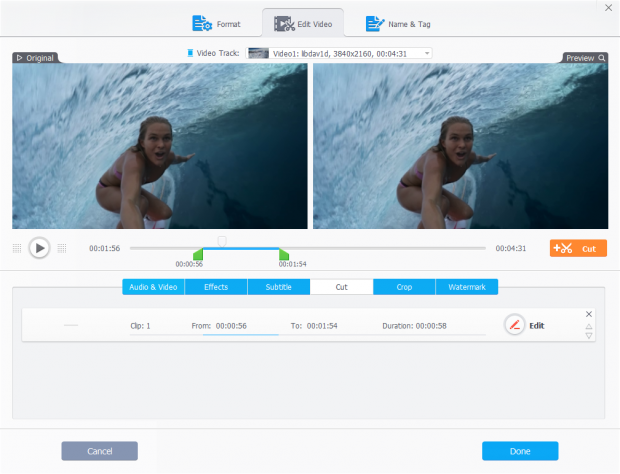Click the Name & Tag pencil icon
Screen dimensions: 620x474
click(x=375, y=24)
